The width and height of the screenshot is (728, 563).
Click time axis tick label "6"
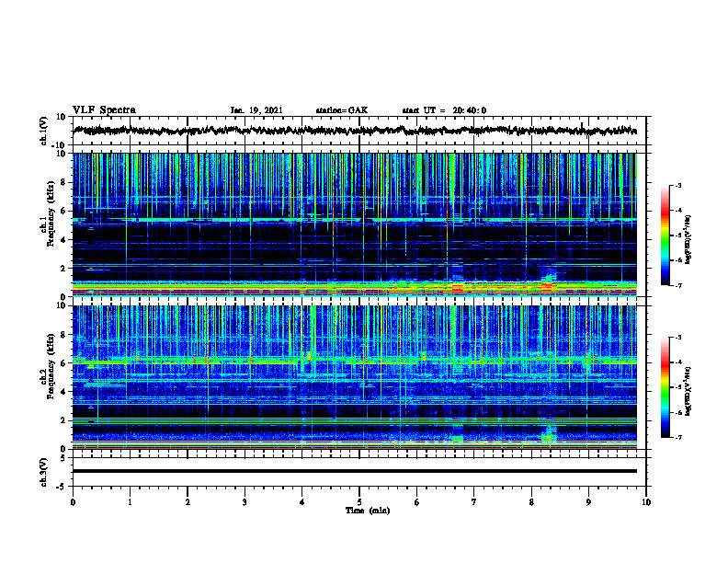coord(417,502)
